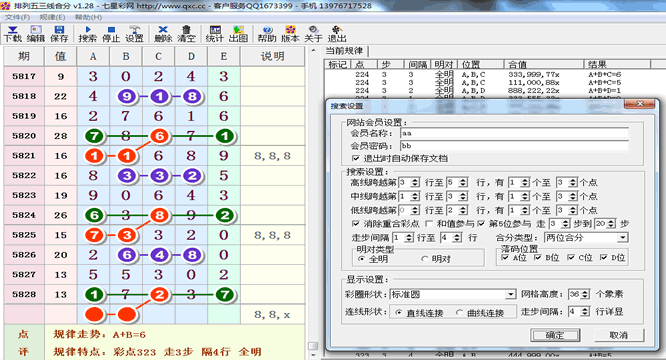Click the 规律走势：A+B=6 text
666x360 pixels.
pyautogui.click(x=99, y=335)
